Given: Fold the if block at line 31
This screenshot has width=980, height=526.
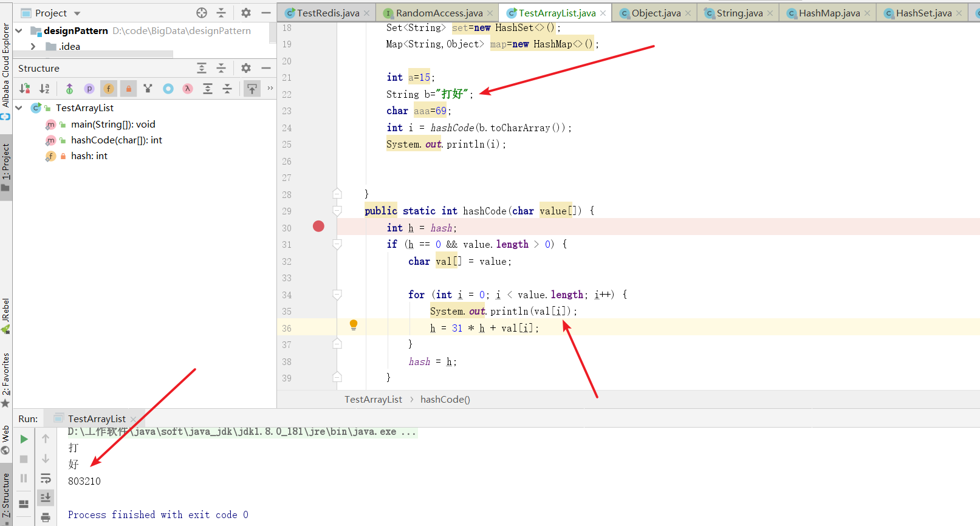Looking at the screenshot, I should pos(337,244).
